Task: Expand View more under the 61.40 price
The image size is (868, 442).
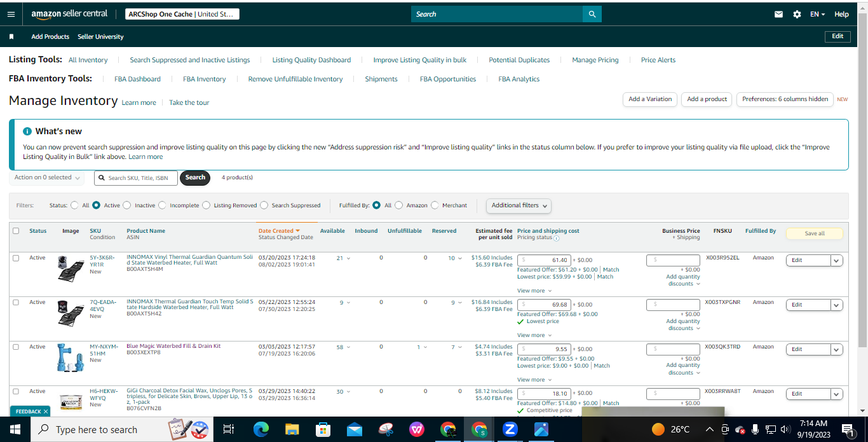Action: click(x=534, y=291)
